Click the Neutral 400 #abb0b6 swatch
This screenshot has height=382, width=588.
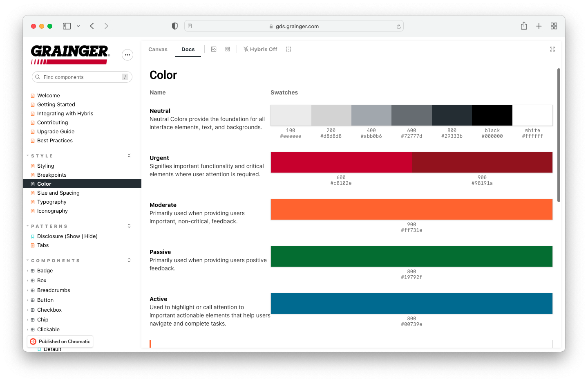[x=371, y=115]
